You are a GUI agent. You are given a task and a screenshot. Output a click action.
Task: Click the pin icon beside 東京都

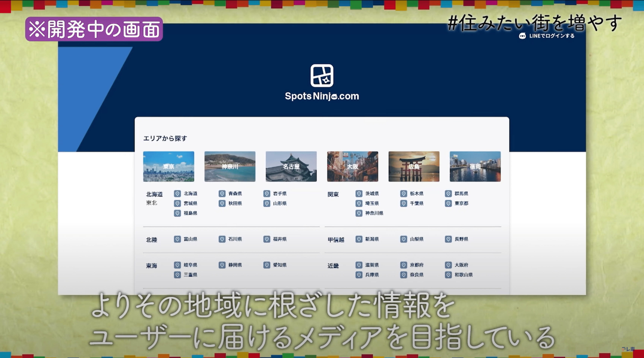(448, 203)
